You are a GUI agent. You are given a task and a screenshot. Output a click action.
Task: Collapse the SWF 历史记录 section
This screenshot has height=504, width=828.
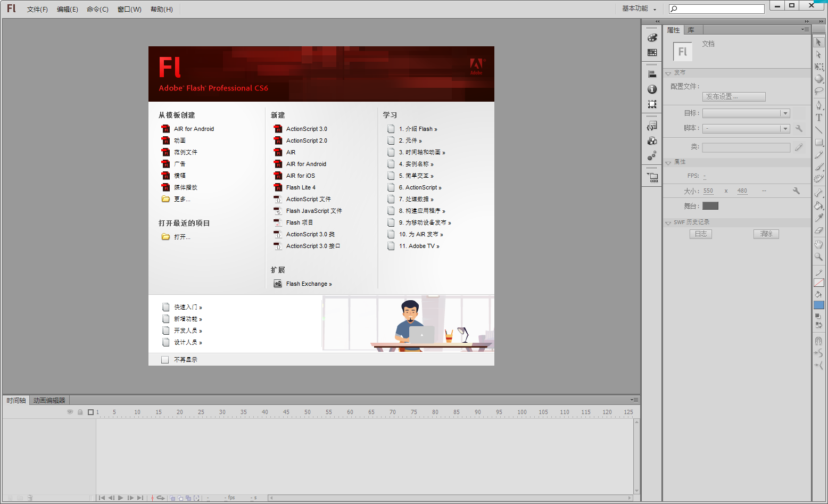coord(668,222)
